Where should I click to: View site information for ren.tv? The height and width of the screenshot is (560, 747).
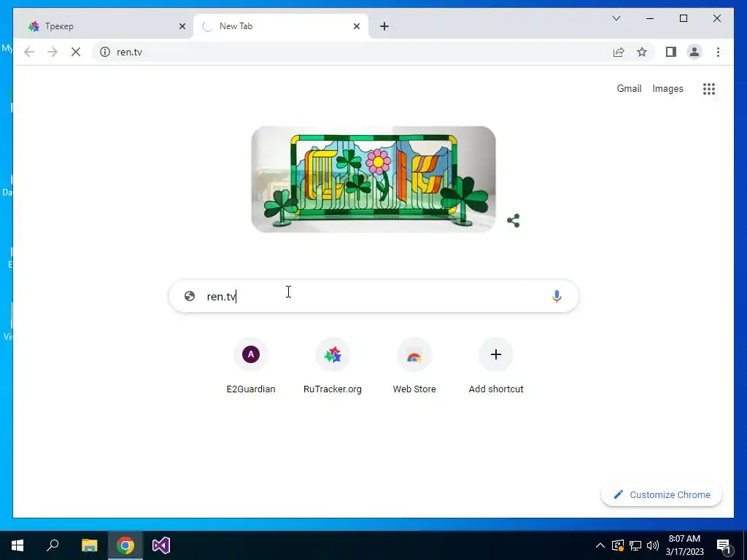[x=105, y=52]
